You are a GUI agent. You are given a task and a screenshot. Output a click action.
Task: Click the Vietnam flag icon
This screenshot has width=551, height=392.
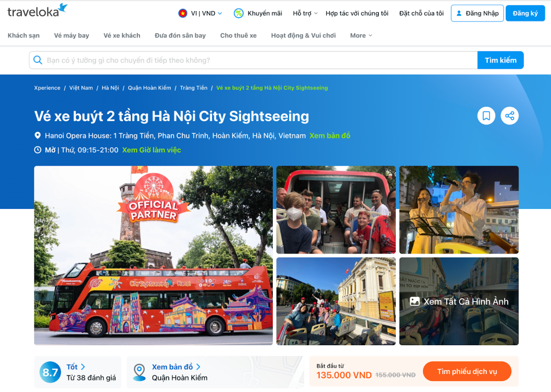pos(183,13)
